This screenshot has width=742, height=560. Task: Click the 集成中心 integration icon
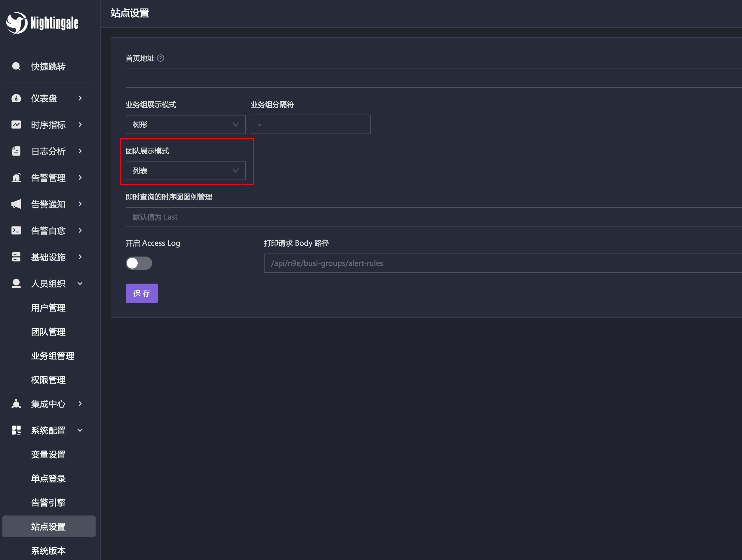[16, 404]
